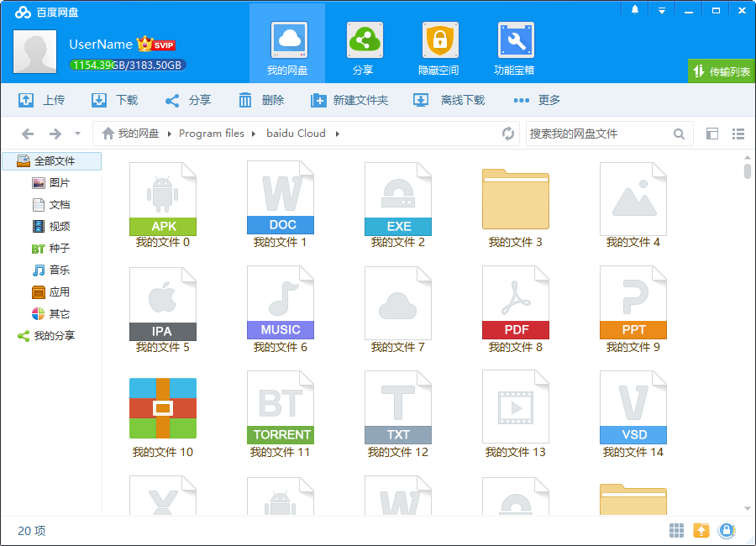The height and width of the screenshot is (546, 756).
Task: Select the EXE file 我的文件 2
Action: (x=398, y=205)
